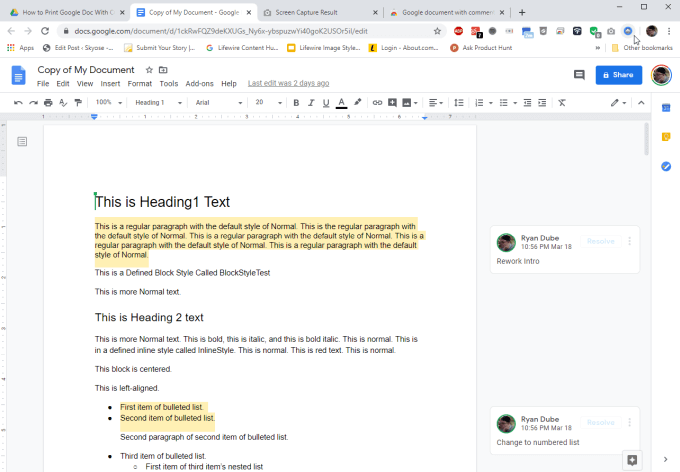Expand numbered list options arrow
Image resolution: width=680 pixels, height=472 pixels.
[x=490, y=103]
